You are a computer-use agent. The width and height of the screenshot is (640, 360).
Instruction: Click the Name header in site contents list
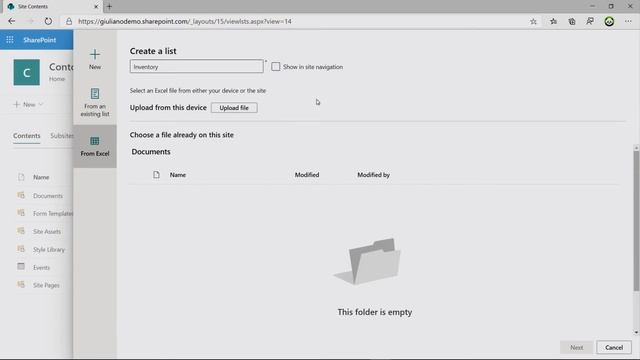[41, 177]
